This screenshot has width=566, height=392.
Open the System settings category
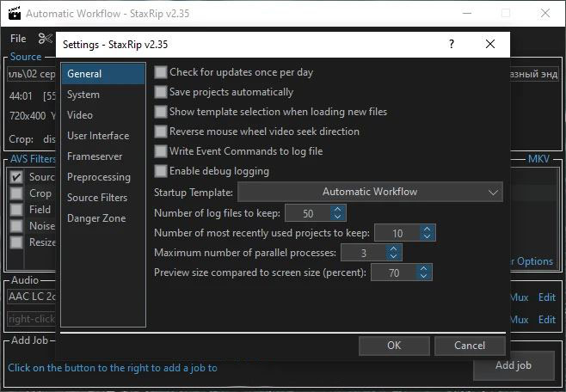coord(103,95)
